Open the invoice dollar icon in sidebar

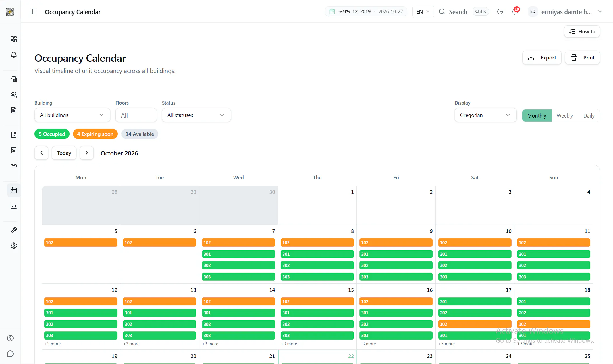pos(14,150)
